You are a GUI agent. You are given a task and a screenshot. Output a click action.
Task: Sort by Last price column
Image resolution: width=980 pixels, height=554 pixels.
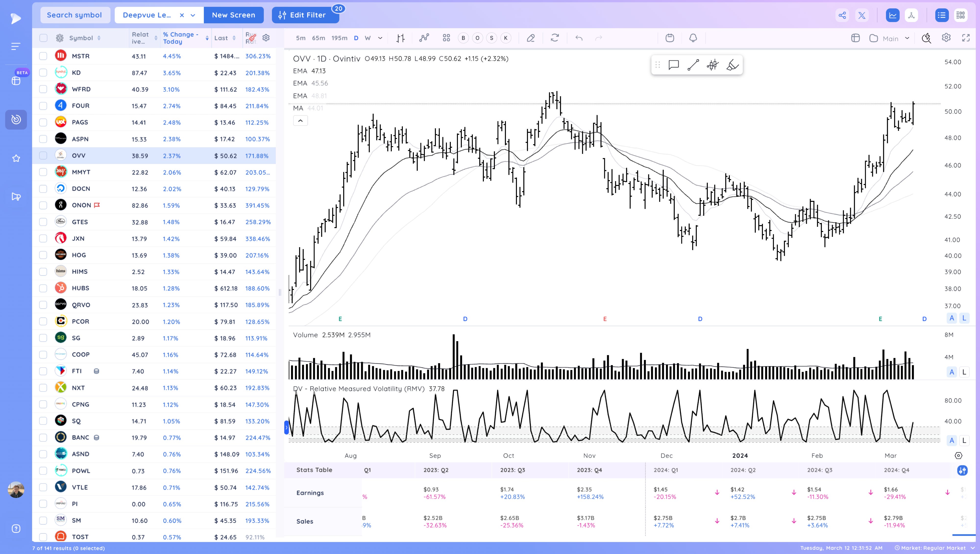225,38
